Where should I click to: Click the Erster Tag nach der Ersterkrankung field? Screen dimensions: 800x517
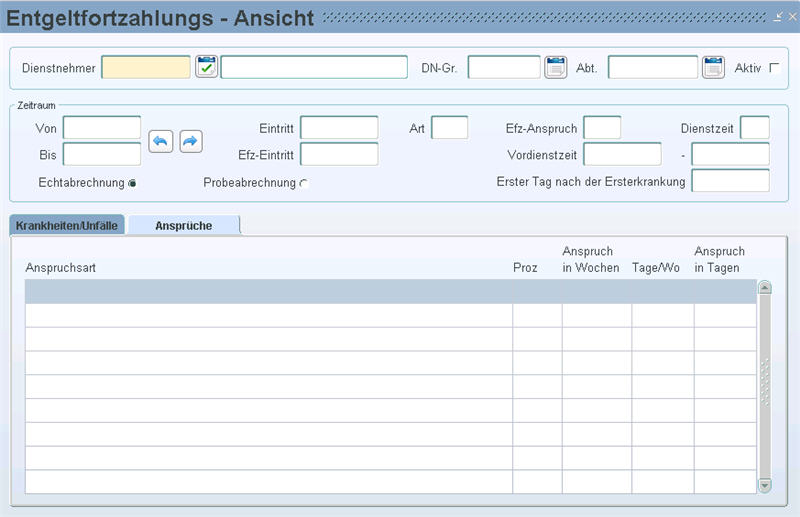point(730,181)
